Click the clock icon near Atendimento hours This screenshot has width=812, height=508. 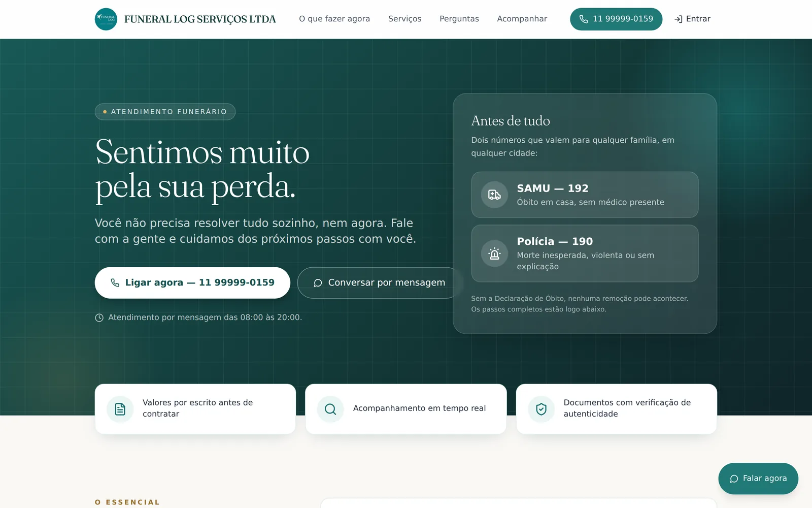pos(99,317)
